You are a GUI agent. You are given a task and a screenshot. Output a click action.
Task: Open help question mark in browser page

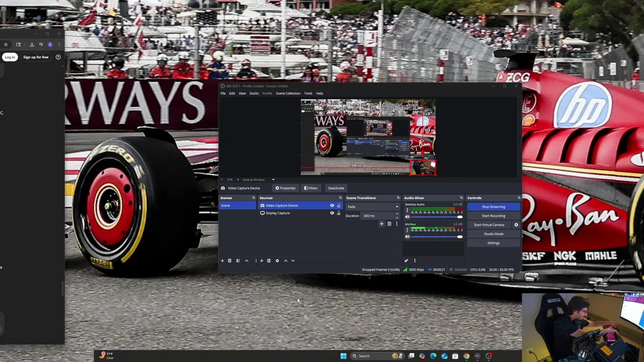tap(58, 57)
